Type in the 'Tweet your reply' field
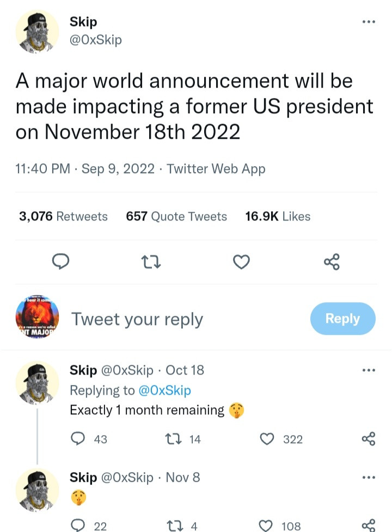This screenshot has width=392, height=532. 180,319
